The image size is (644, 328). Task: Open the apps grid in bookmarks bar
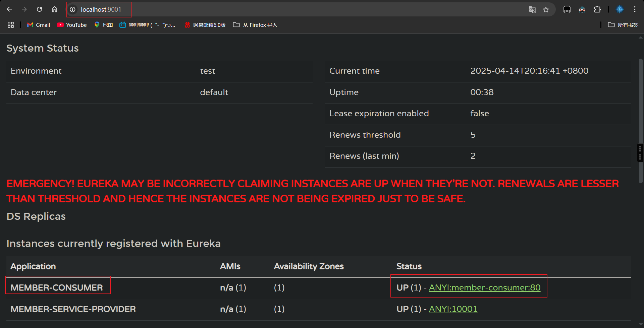pos(11,25)
